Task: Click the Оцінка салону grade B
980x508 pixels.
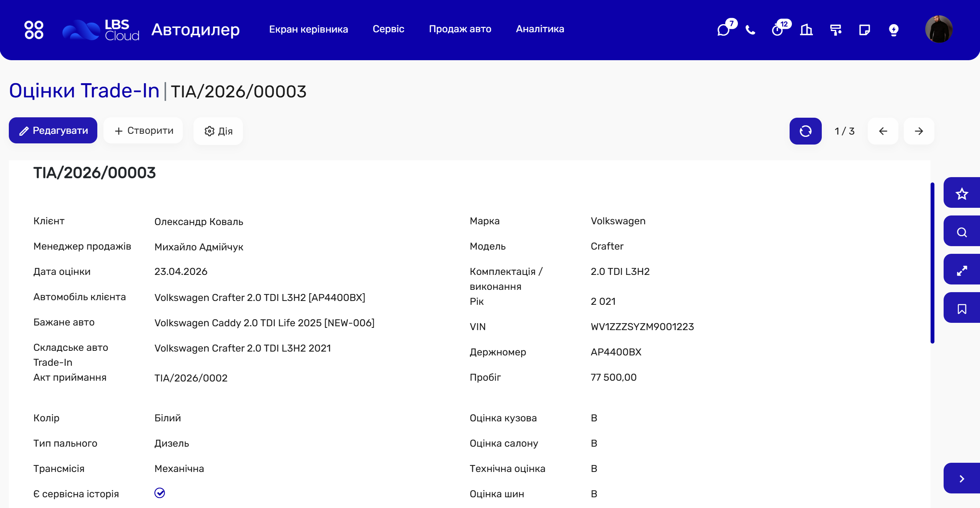Action: 594,443
